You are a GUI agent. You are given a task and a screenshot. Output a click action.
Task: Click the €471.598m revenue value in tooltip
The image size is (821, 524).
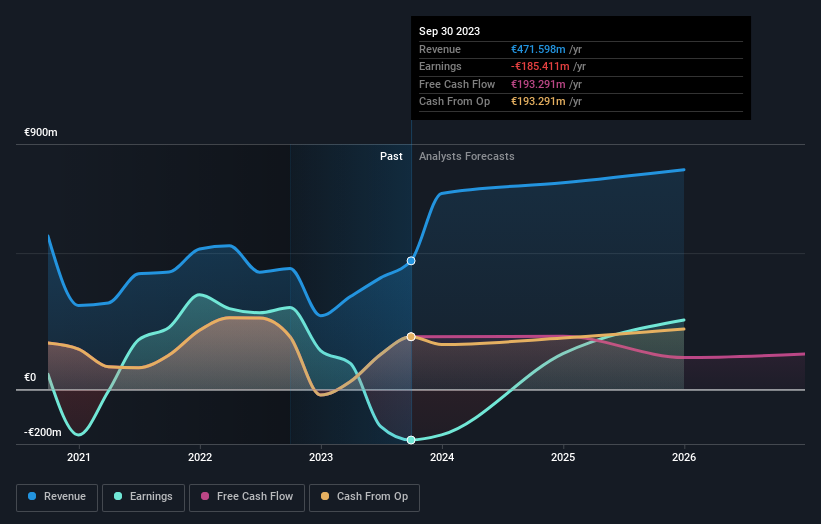[x=538, y=49]
